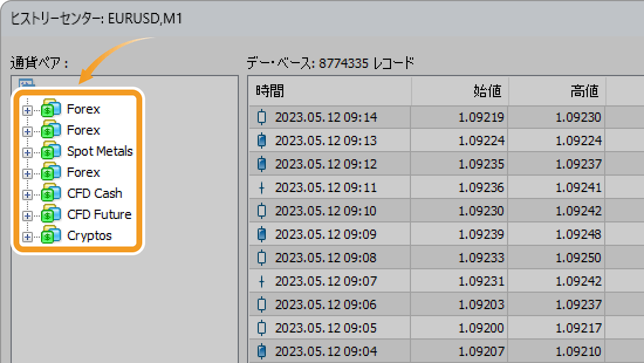The width and height of the screenshot is (644, 363).
Task: Click high value 1.09210 in 09:04 row
Action: tap(578, 351)
